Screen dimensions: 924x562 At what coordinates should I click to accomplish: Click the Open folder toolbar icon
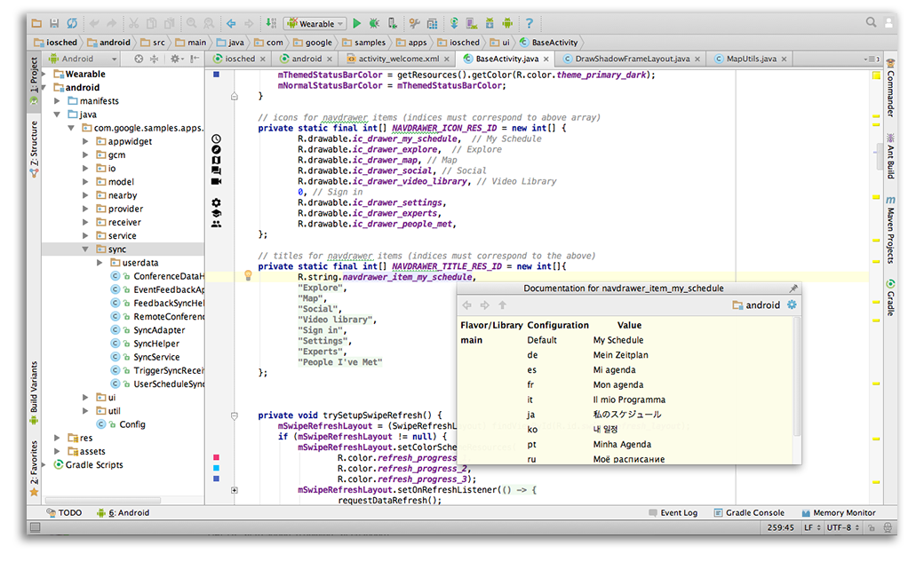(36, 24)
